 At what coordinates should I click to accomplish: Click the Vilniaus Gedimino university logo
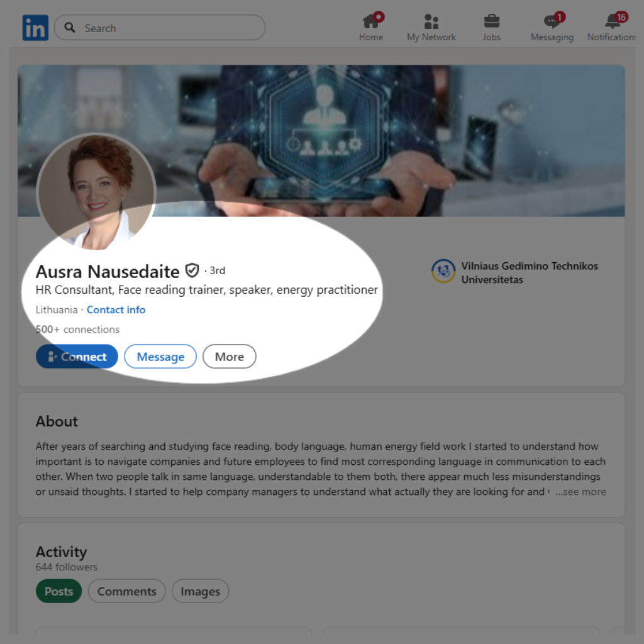[x=443, y=272]
